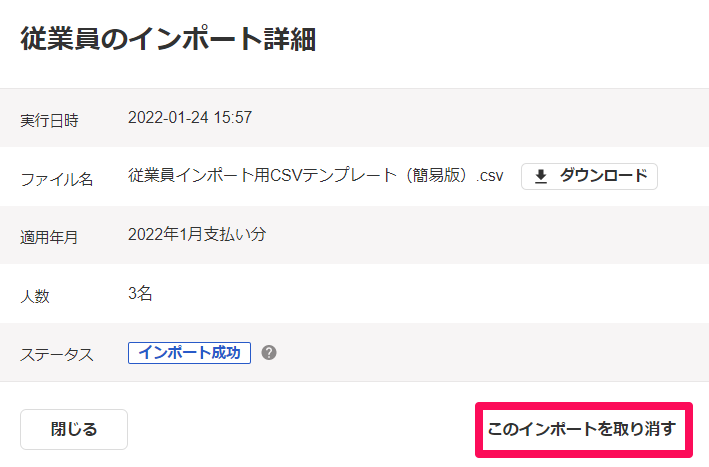Select the CSV file name text
This screenshot has width=709, height=467.
316,175
